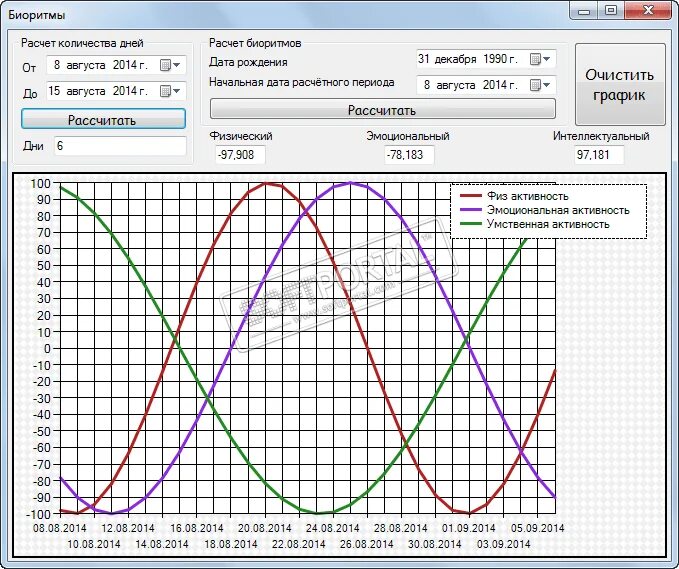
Task: Click the Биоритмы window title
Action: coord(37,15)
